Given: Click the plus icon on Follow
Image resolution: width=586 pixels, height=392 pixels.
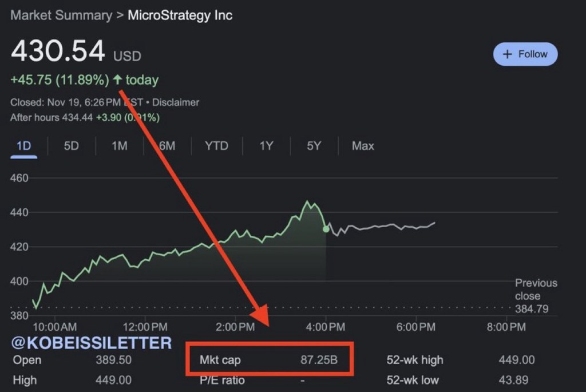Looking at the screenshot, I should [507, 54].
